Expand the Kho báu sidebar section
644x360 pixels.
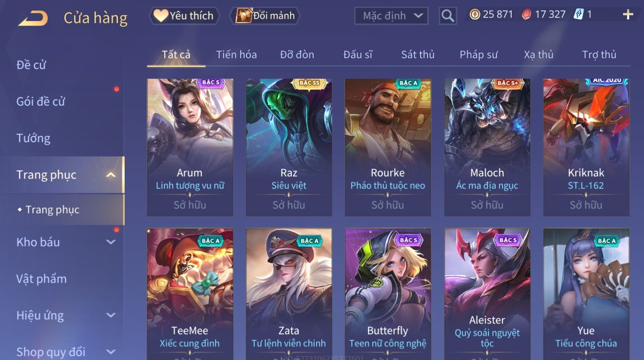point(111,242)
